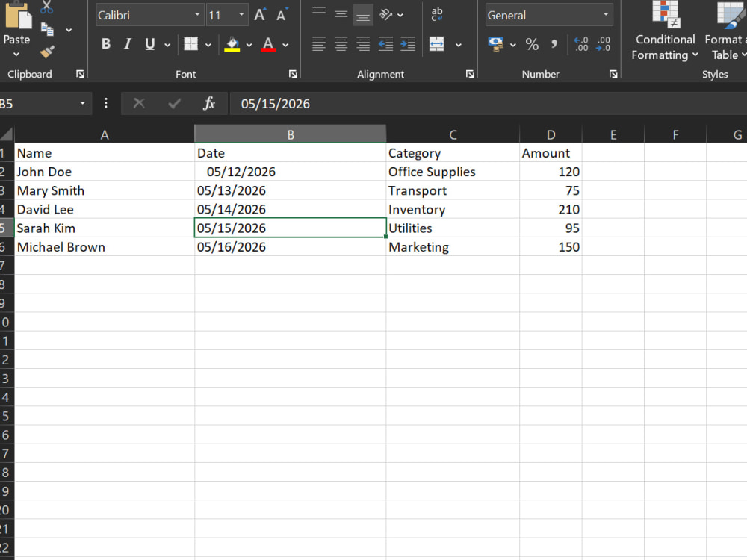This screenshot has width=747, height=560.
Task: Expand the Copy options arrow
Action: tap(69, 30)
